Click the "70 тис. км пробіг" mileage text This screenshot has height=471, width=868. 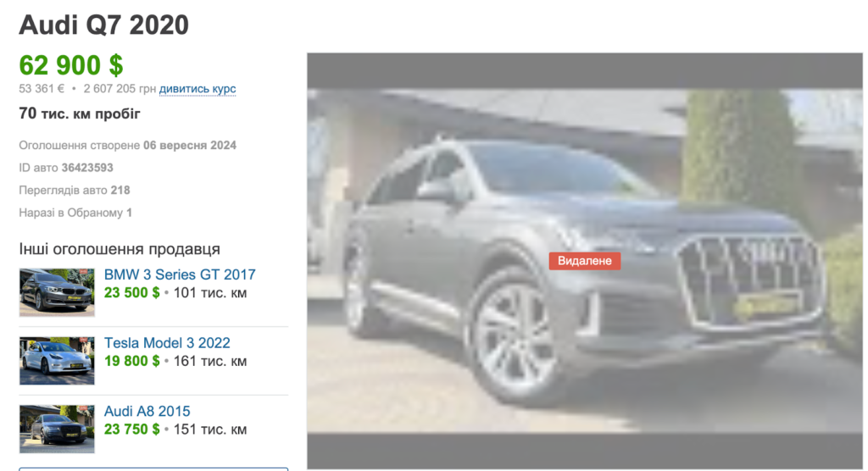pyautogui.click(x=80, y=114)
